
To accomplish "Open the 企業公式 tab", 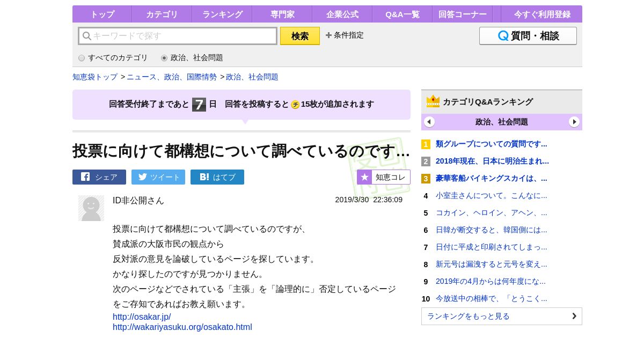I will pyautogui.click(x=342, y=14).
